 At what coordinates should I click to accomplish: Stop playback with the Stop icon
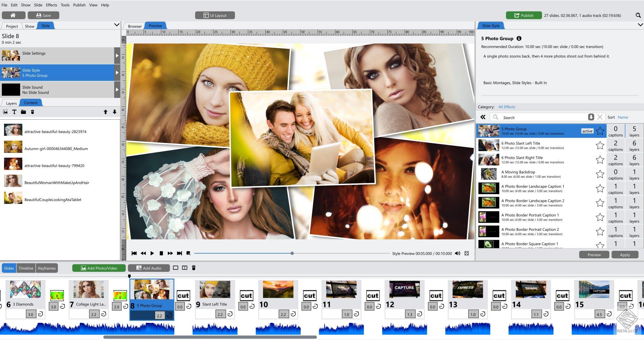click(162, 253)
